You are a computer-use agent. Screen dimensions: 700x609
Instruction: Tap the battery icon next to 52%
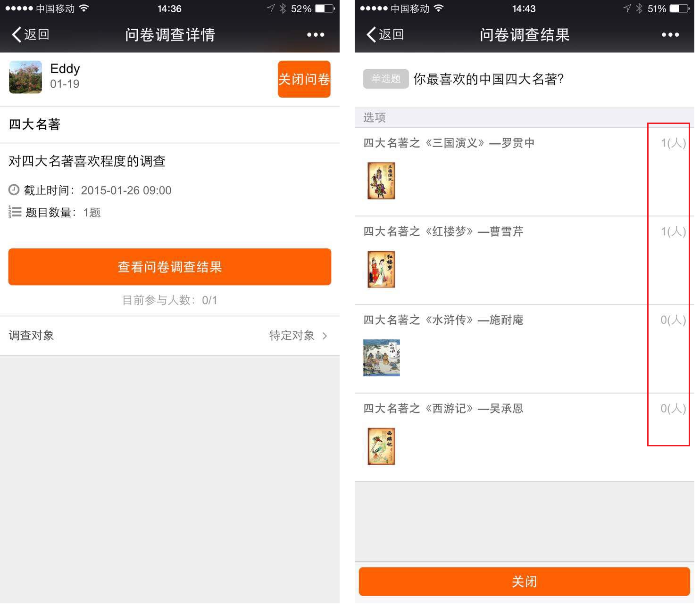(325, 8)
